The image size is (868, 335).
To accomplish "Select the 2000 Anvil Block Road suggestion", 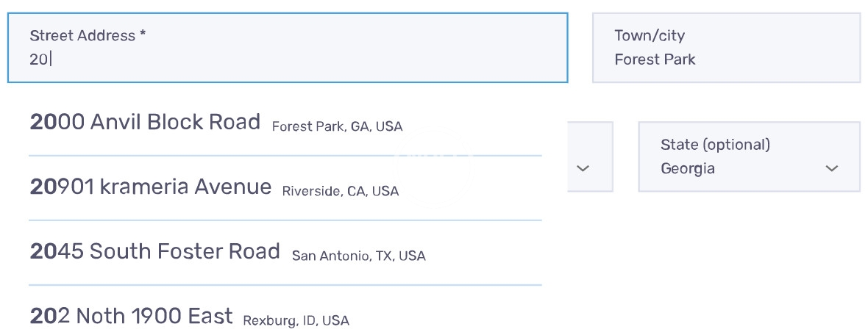I will click(145, 123).
